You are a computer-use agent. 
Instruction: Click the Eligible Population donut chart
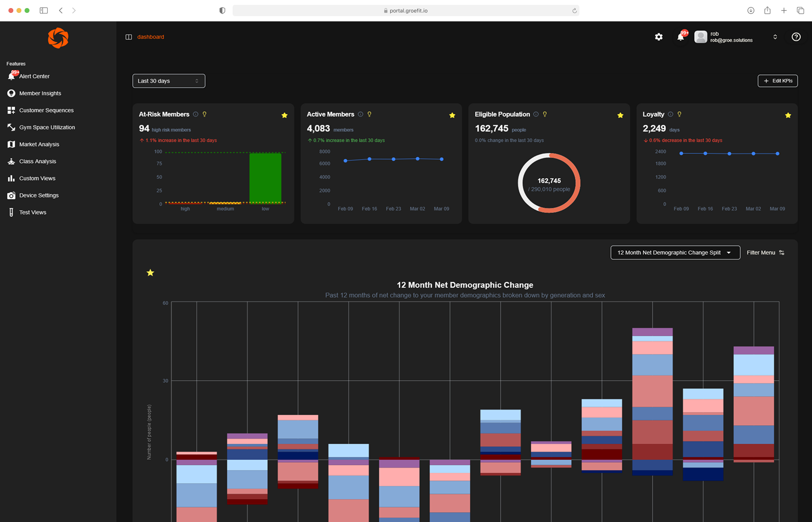[x=549, y=183]
